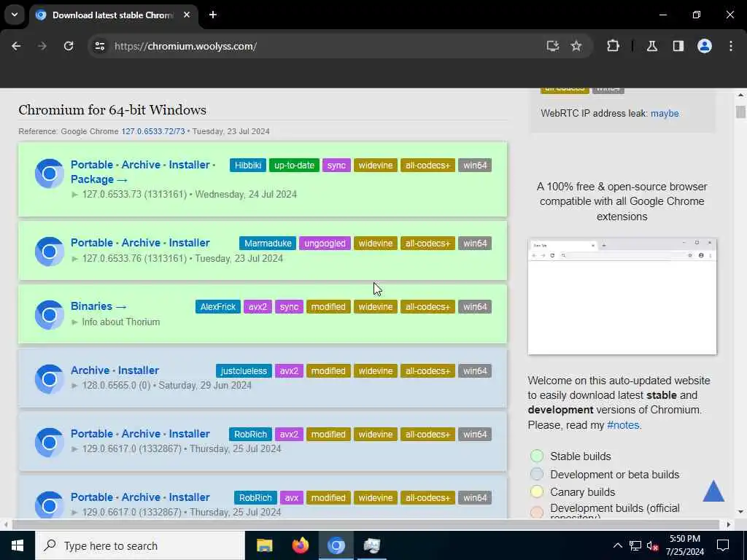Open Portable Archive Installer link in RobRich avx row
Image resolution: width=747 pixels, height=560 pixels.
(140, 497)
